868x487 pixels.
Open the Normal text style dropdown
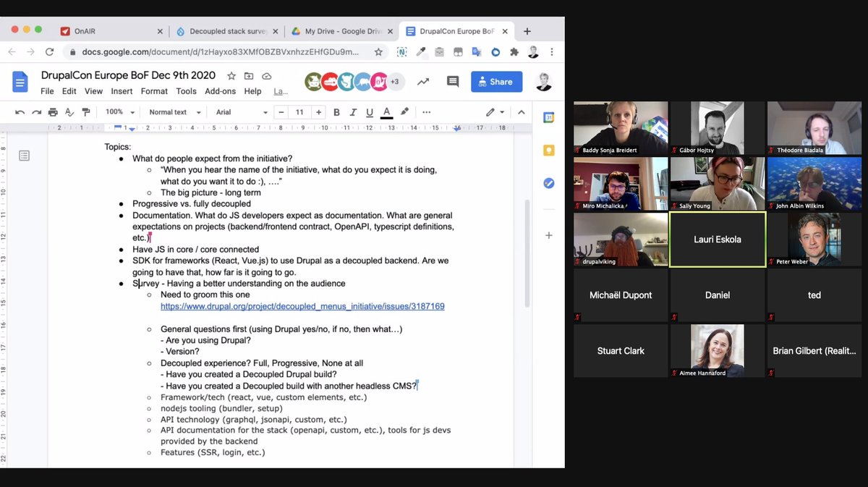tap(174, 112)
